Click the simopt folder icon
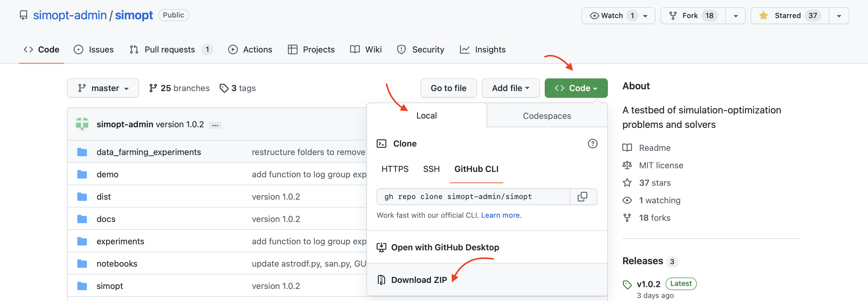Viewport: 868px width, 301px height. (82, 286)
